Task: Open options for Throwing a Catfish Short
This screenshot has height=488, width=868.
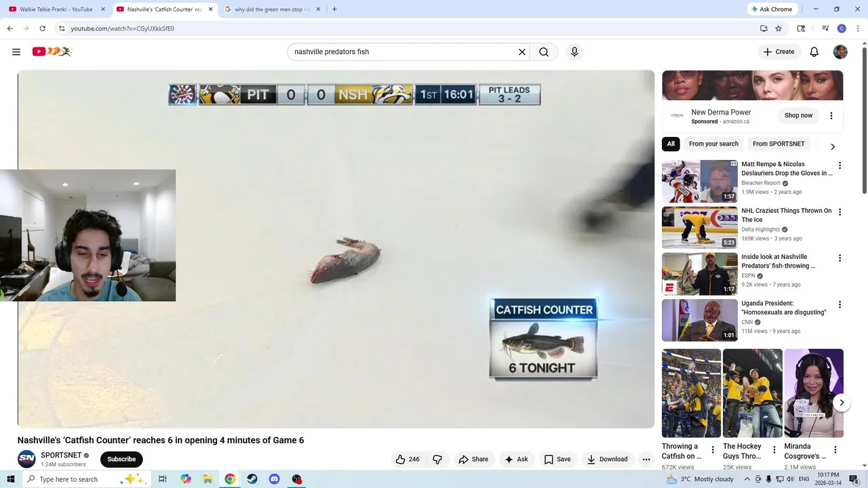Action: 713,449
